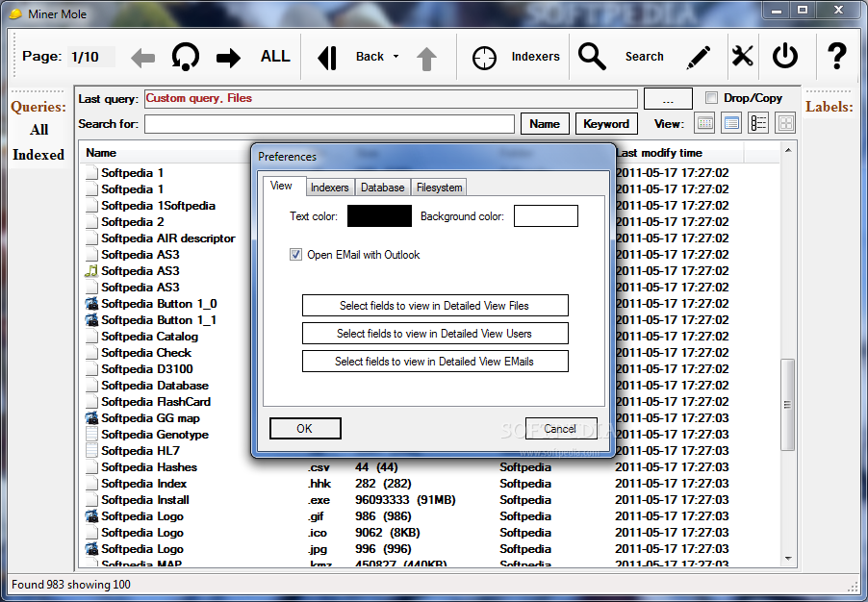Click the gray up arrow icon
This screenshot has width=868, height=602.
pyautogui.click(x=426, y=59)
